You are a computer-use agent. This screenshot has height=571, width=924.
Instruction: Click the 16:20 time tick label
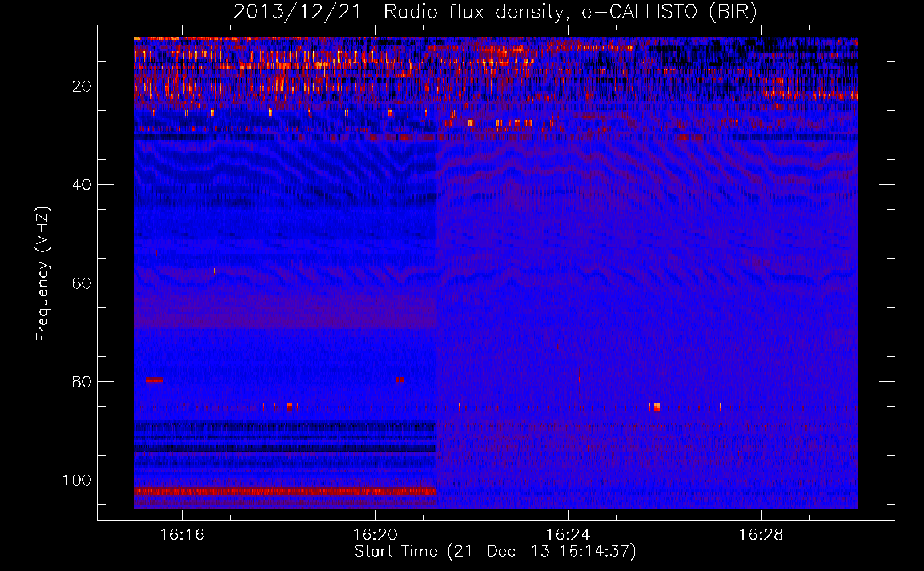coord(375,535)
